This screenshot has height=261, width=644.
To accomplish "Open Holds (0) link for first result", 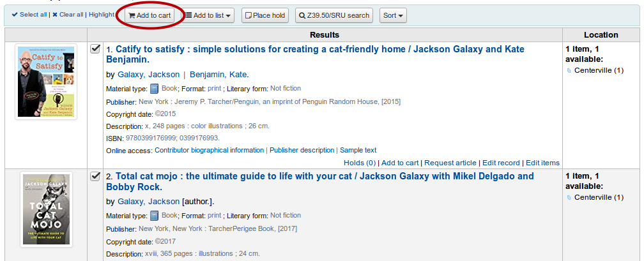I will [x=360, y=163].
